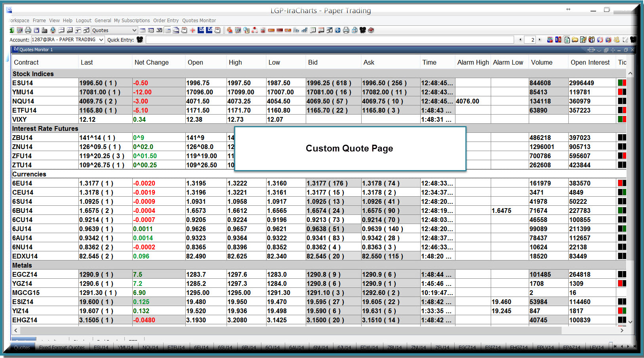Open the Order Entry menu
Image resolution: width=644 pixels, height=358 pixels.
[x=166, y=21]
